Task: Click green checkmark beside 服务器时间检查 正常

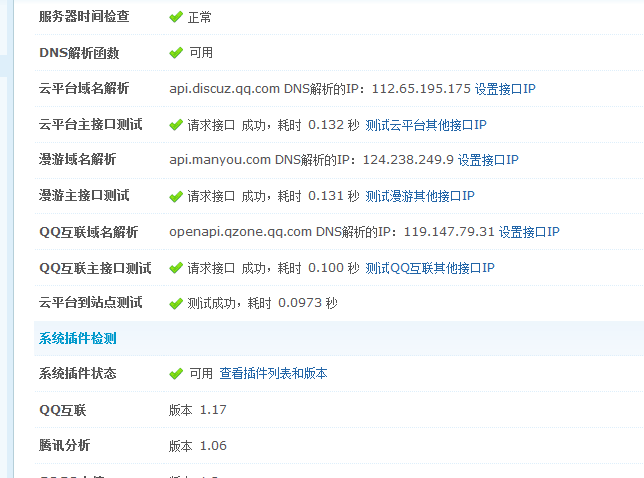Action: pyautogui.click(x=176, y=17)
